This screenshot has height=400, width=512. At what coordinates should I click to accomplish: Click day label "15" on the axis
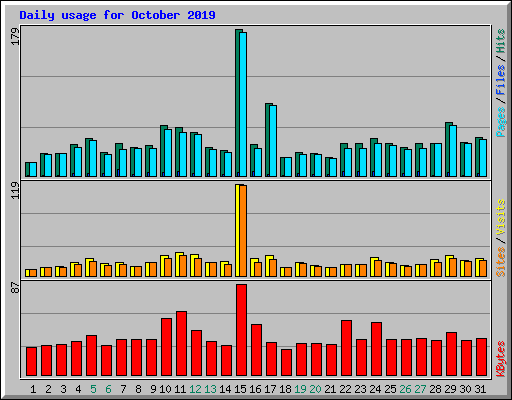tap(240, 389)
